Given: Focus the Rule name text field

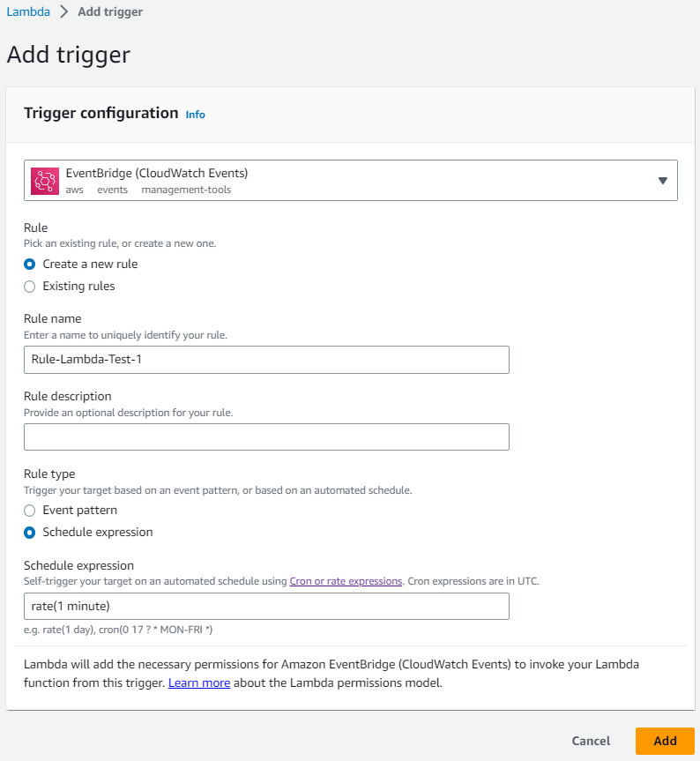Looking at the screenshot, I should tap(266, 359).
